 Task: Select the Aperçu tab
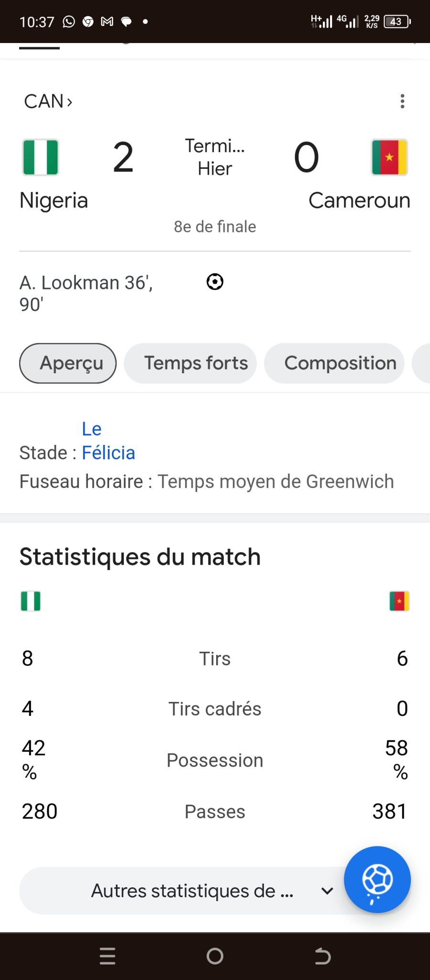point(68,363)
